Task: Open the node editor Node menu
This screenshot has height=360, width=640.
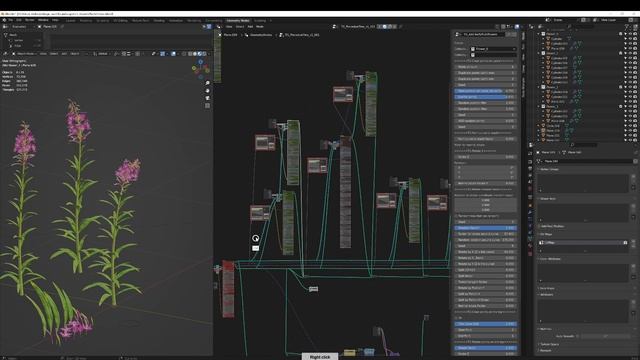Action: click(260, 27)
